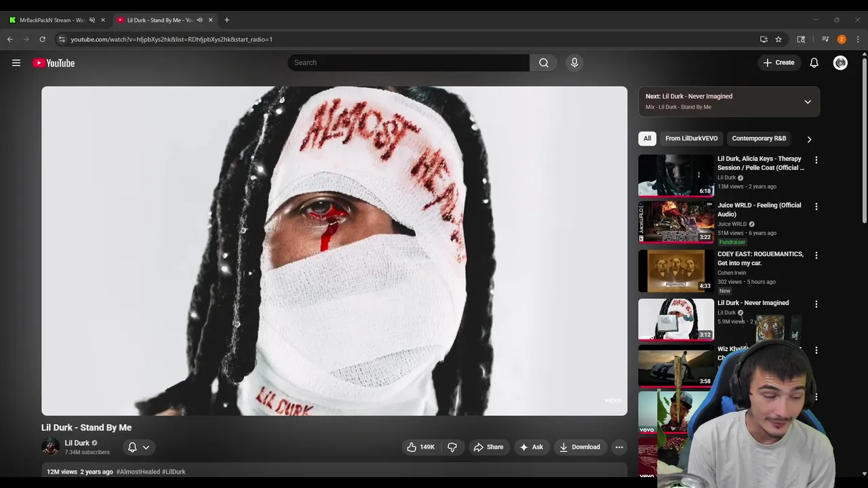Click the 7.34M subscribers text

pos(87,452)
